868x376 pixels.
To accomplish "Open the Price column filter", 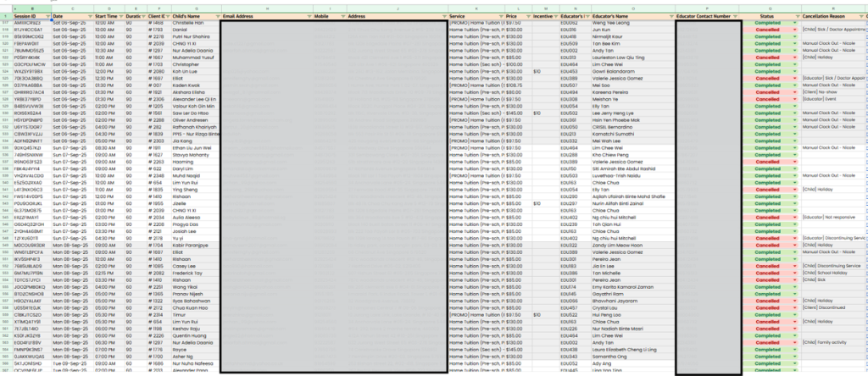I will (x=528, y=16).
